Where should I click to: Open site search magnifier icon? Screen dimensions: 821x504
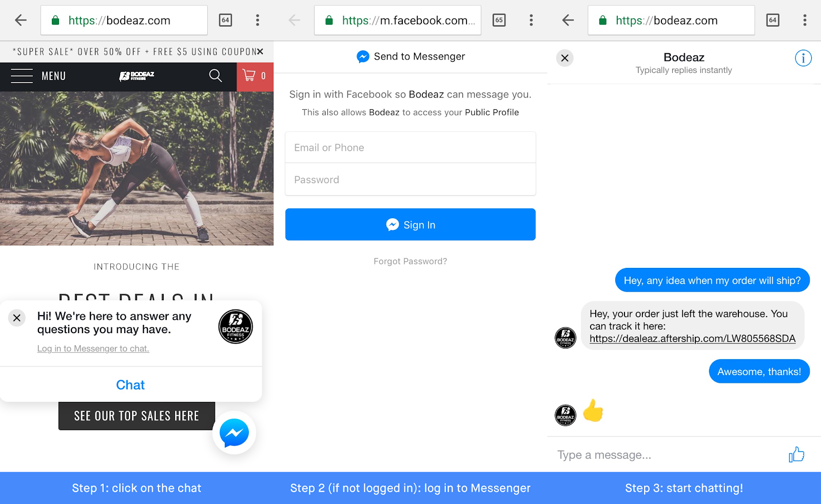(x=216, y=76)
